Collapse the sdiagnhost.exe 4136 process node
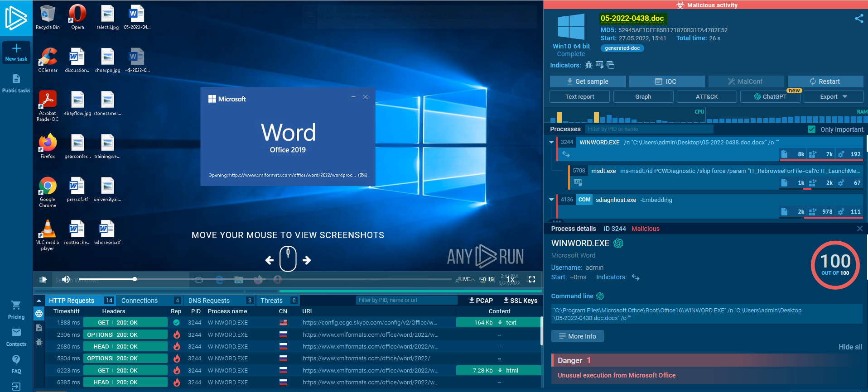The width and height of the screenshot is (868, 392). (x=551, y=200)
